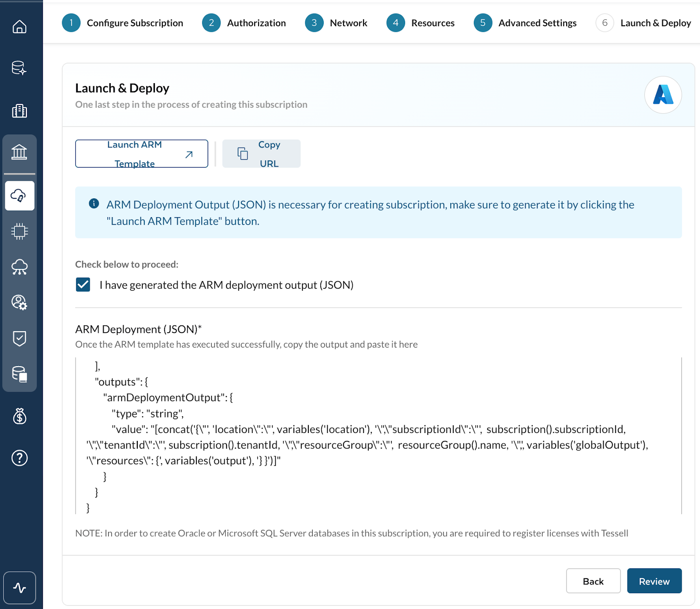Click the Back button

pos(593,581)
